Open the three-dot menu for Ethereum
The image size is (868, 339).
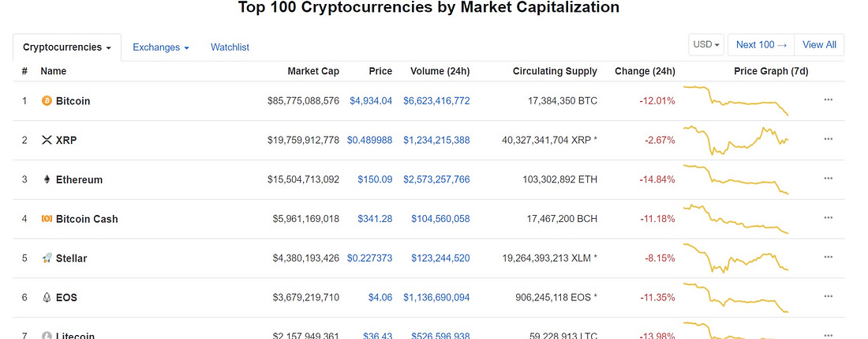[828, 179]
